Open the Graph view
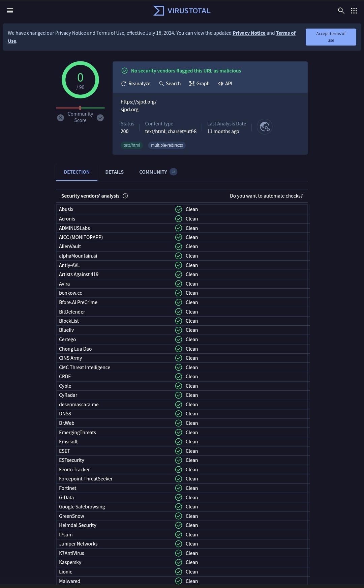 click(x=200, y=84)
